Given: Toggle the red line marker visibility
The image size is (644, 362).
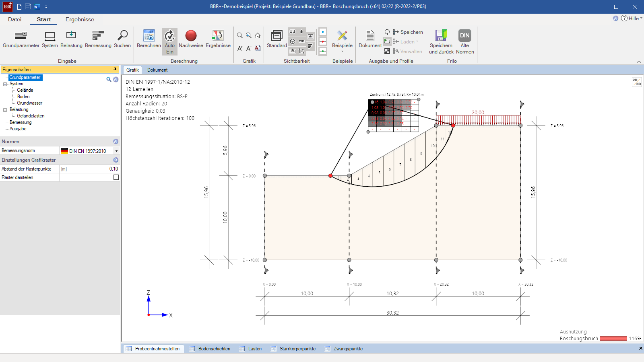Looking at the screenshot, I should [x=323, y=41].
